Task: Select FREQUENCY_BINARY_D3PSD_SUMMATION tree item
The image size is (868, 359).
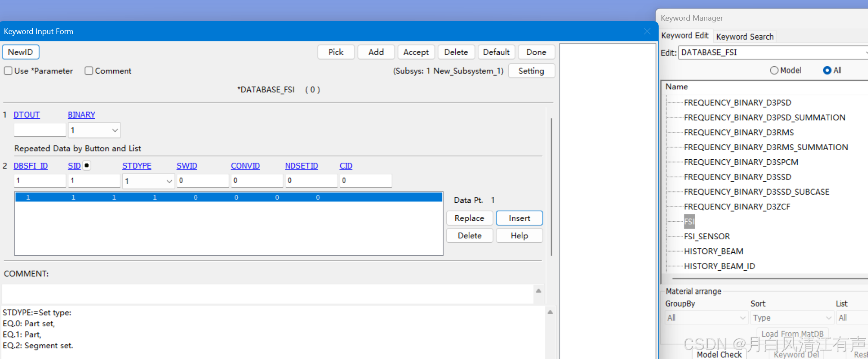Action: (765, 118)
